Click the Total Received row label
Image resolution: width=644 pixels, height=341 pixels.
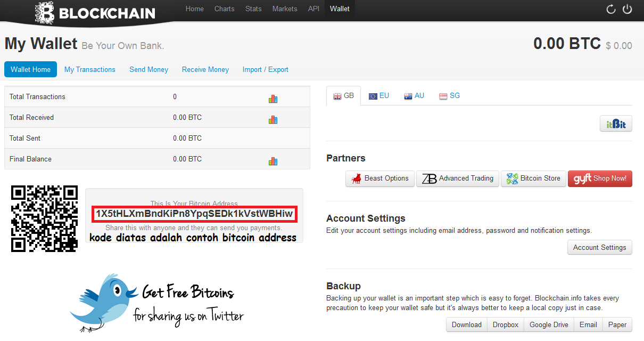click(31, 117)
